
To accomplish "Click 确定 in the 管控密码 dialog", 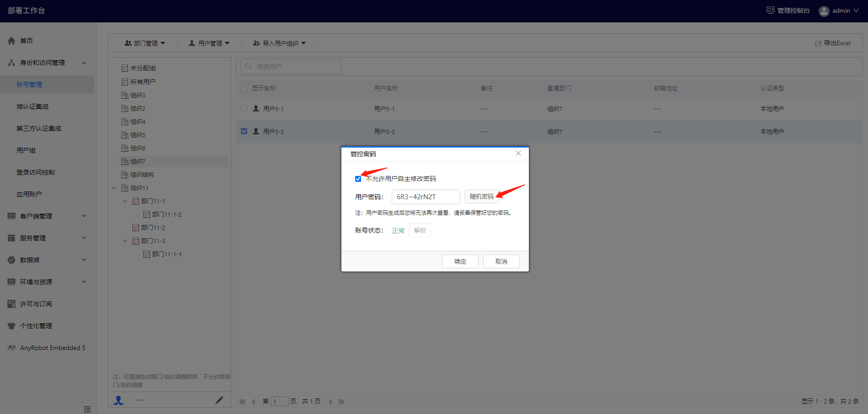I will coord(460,261).
